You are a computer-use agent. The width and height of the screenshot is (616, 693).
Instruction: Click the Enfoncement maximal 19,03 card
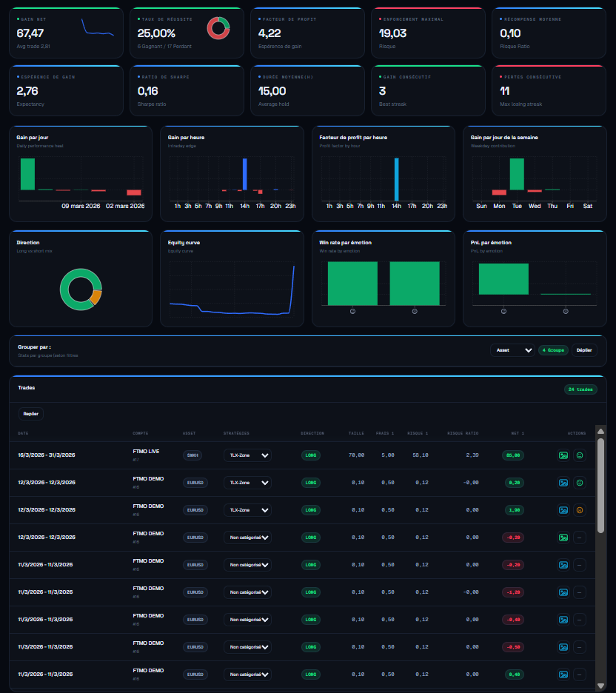coord(428,33)
